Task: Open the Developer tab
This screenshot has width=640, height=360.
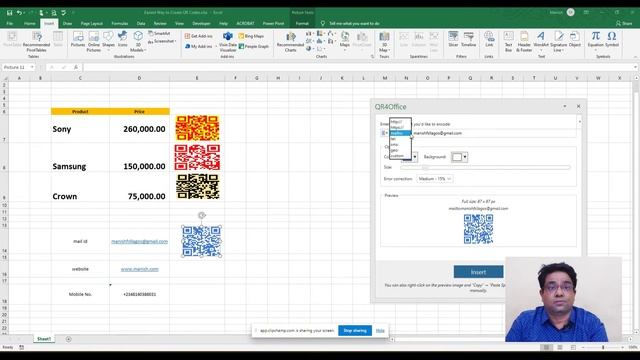Action: pos(201,24)
